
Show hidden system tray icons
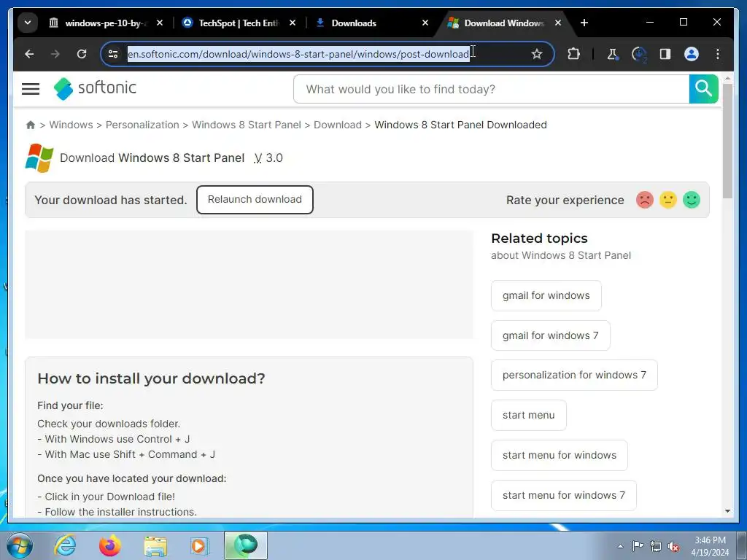(x=620, y=546)
